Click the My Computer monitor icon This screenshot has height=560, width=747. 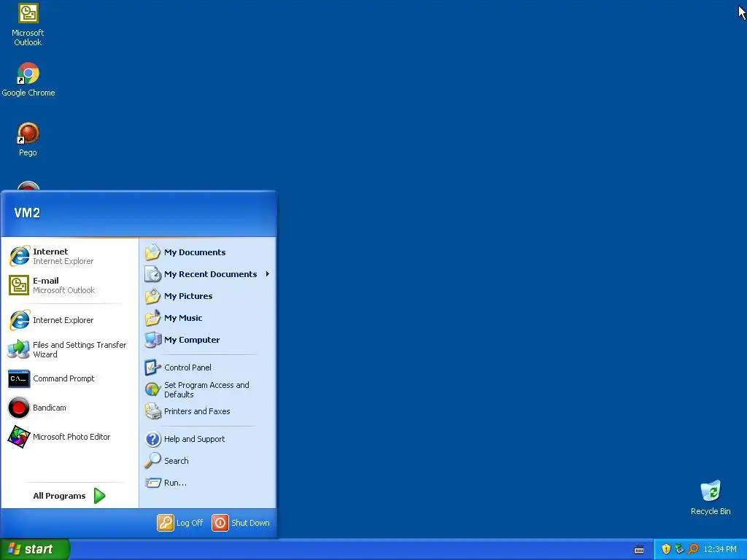pos(153,340)
